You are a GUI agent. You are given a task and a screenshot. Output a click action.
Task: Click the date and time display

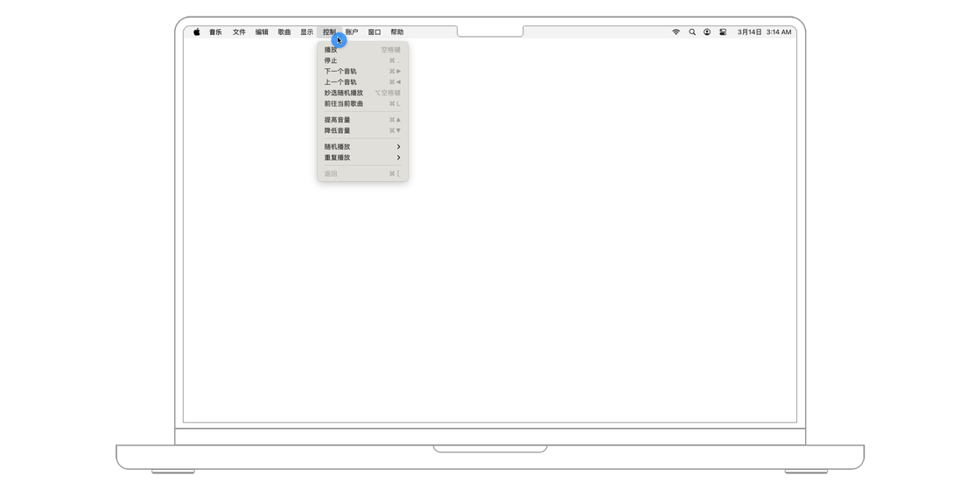point(764,32)
